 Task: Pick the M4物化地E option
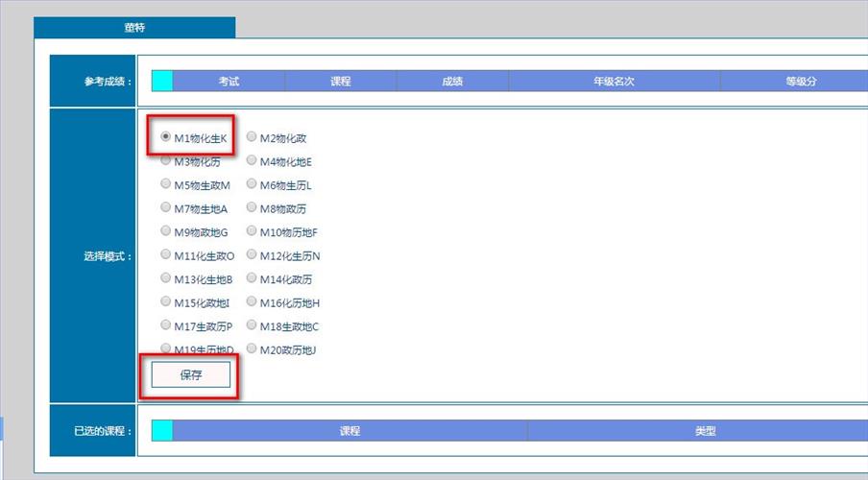click(x=252, y=161)
